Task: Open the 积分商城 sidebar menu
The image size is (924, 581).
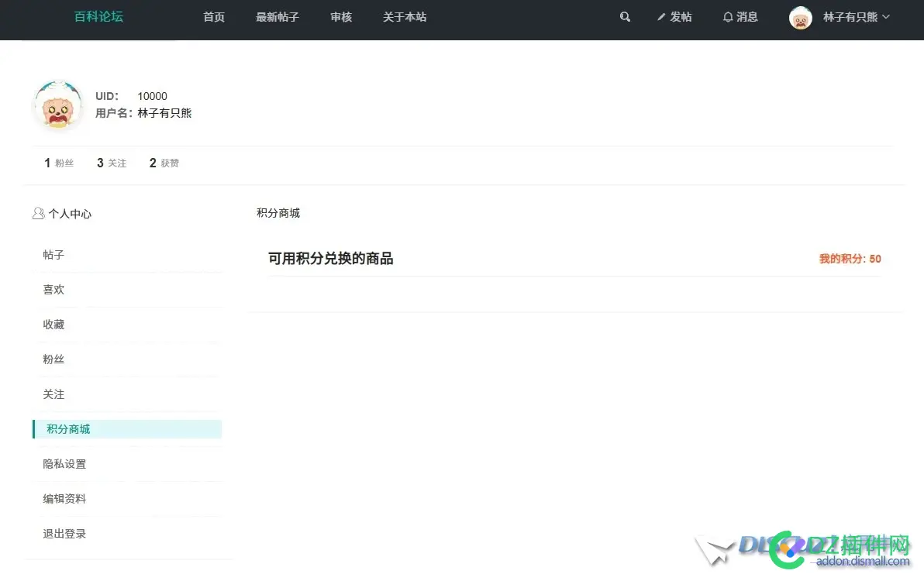Action: [67, 428]
